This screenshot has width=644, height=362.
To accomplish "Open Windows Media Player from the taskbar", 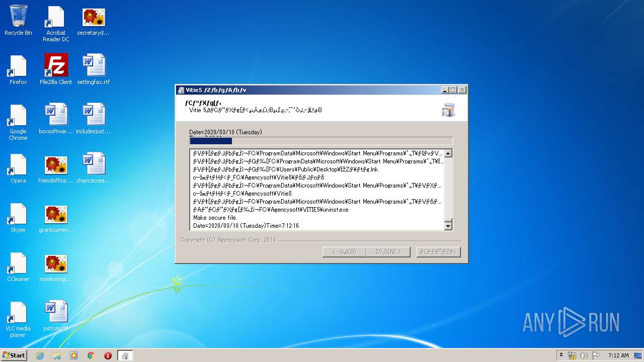I will click(74, 355).
